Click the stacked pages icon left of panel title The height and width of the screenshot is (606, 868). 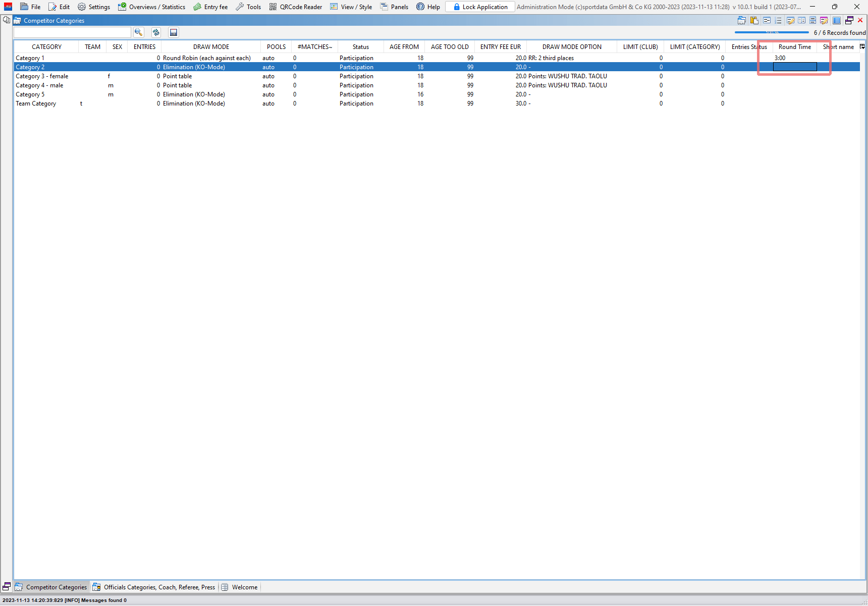[x=7, y=20]
